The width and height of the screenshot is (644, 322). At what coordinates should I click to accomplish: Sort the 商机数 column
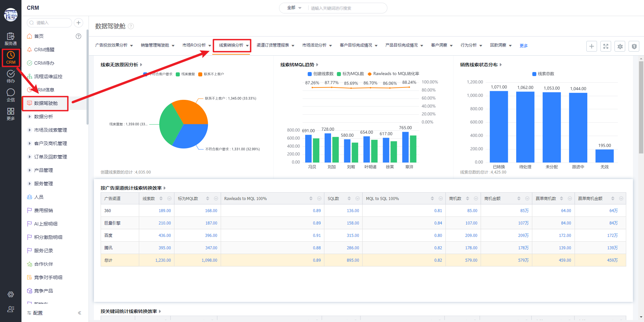(468, 199)
